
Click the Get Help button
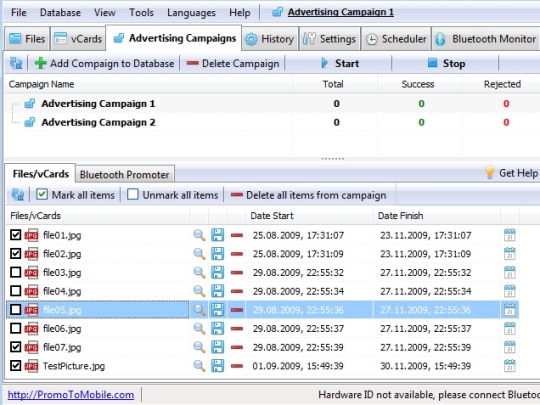coord(511,173)
